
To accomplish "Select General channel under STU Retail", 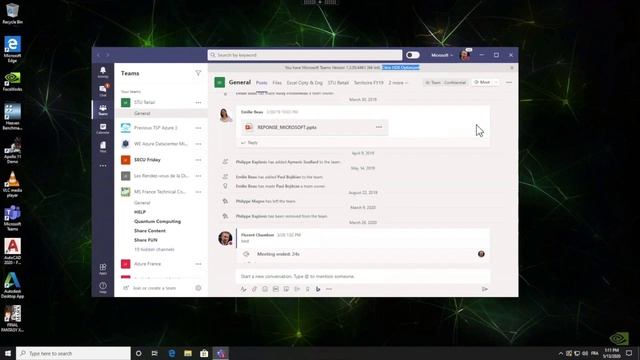I will tap(161, 113).
